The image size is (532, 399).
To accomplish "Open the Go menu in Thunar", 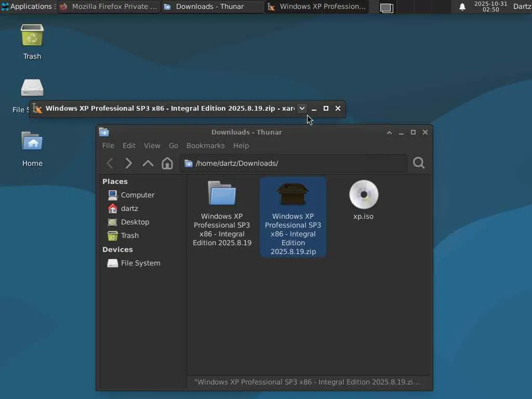I will click(174, 145).
